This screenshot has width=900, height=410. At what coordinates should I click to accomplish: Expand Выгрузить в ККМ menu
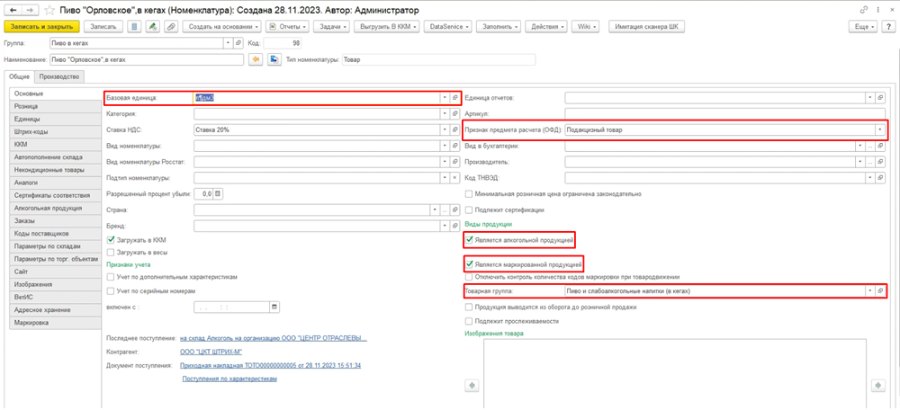click(387, 26)
